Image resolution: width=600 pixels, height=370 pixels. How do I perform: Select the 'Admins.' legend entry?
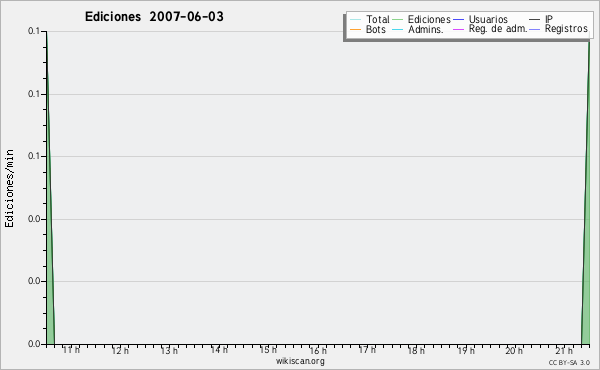[418, 29]
